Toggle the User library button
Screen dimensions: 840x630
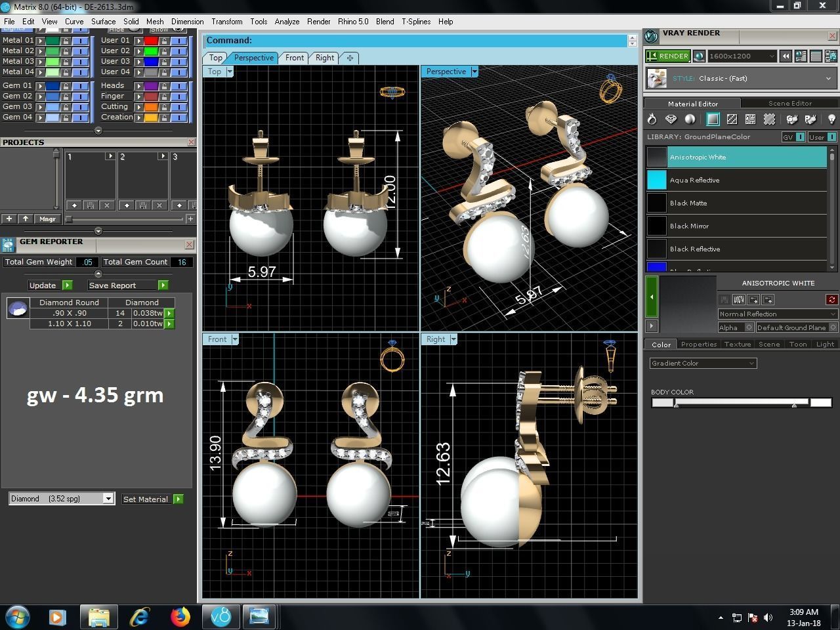822,137
